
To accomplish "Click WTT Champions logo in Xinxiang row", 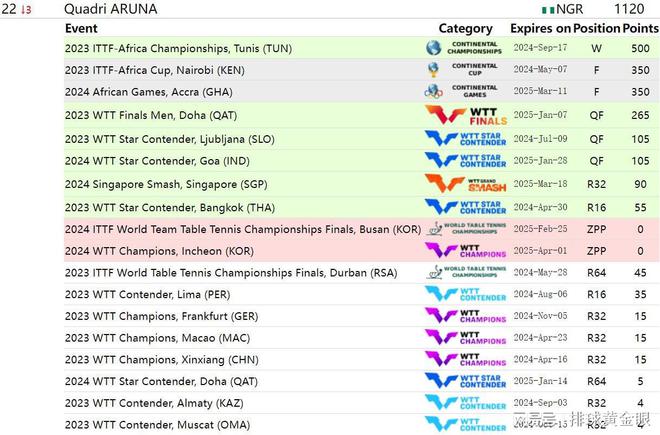I will (465, 359).
